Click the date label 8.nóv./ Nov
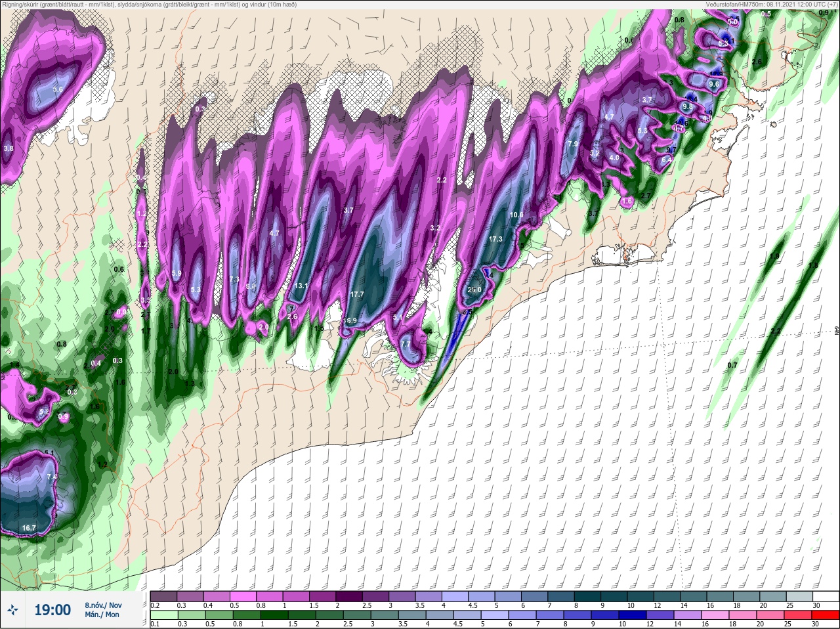 coord(103,605)
